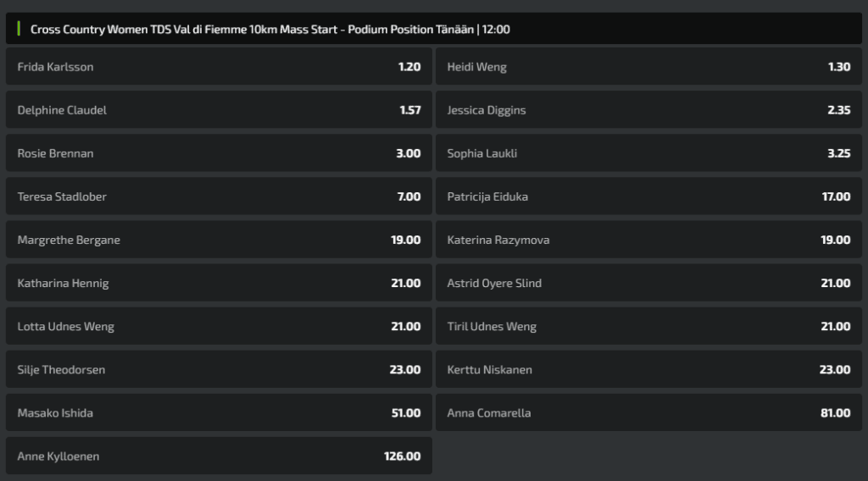Choose Masako Ishida odds 51.00

click(x=219, y=412)
